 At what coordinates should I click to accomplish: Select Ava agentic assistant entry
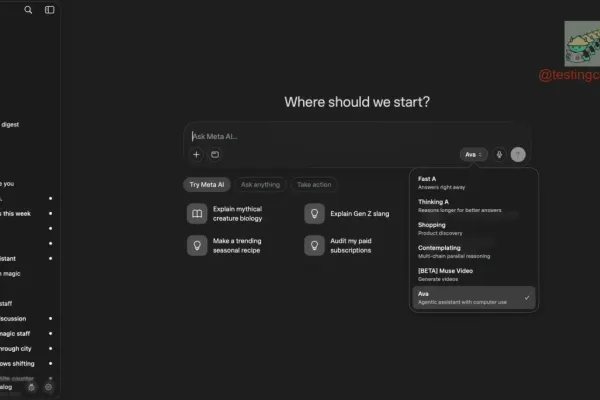point(474,297)
